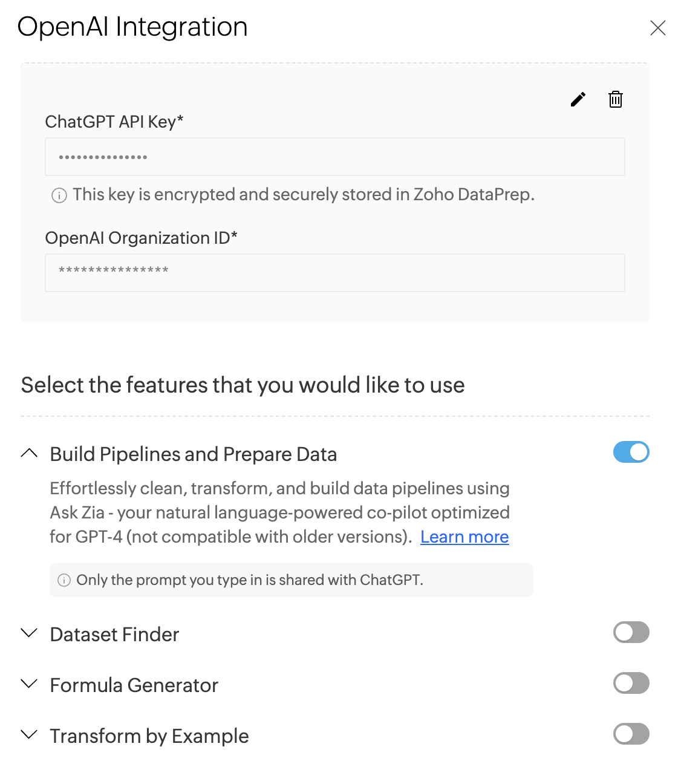Click the OpenAI Organization ID field

coord(334,273)
